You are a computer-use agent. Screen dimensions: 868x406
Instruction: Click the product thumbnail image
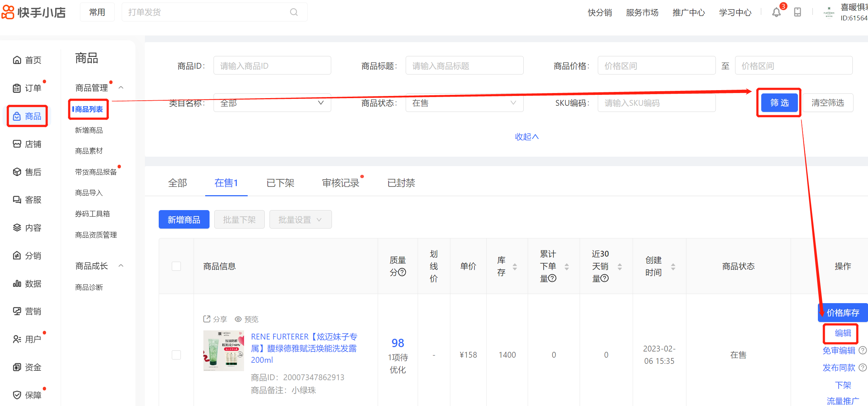(x=224, y=351)
